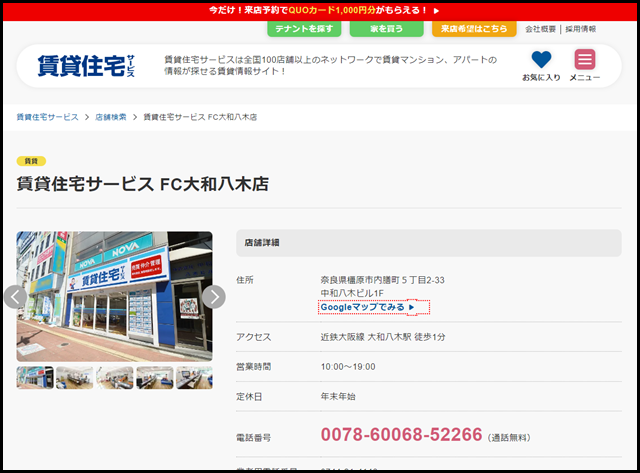The height and width of the screenshot is (473, 640).
Task: Select the fourth interior thumbnail
Action: pyautogui.click(x=155, y=378)
